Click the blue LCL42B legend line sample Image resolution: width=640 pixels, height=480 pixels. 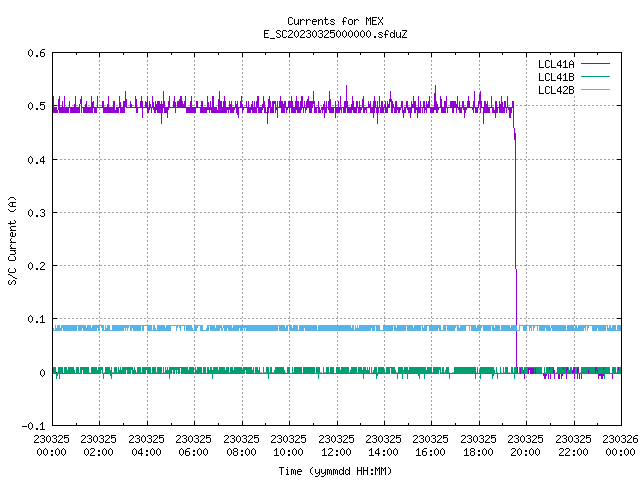click(595, 90)
